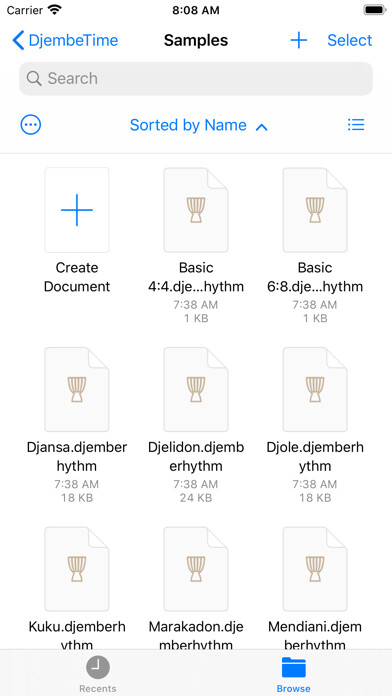Tap the Create Document label

[x=77, y=277]
